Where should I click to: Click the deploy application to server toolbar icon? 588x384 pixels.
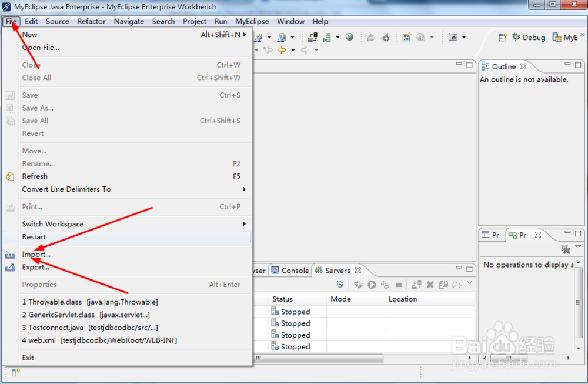click(312, 37)
